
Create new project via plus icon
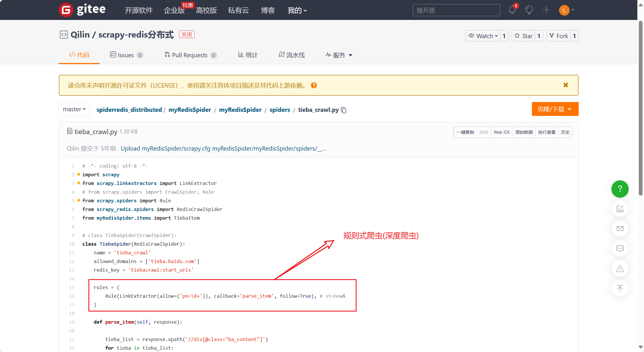click(546, 10)
